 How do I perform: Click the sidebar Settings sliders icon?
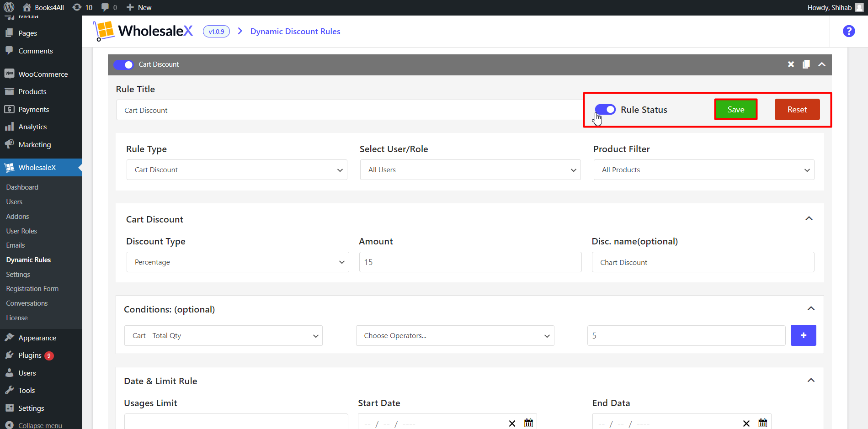tap(9, 408)
